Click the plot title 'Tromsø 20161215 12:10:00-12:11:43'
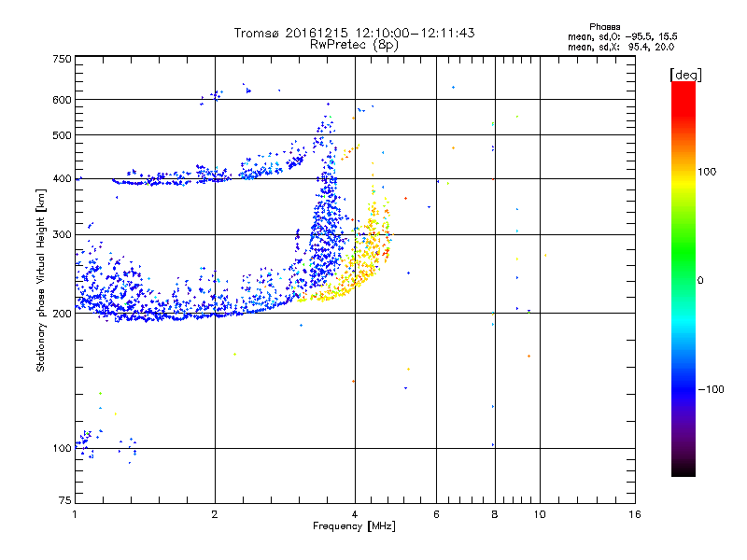This screenshot has width=747, height=560. (354, 33)
